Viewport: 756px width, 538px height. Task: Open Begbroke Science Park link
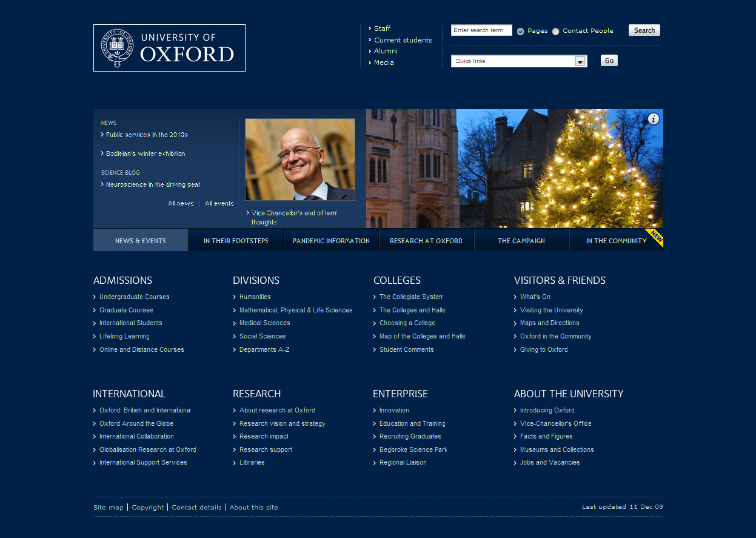(x=413, y=450)
